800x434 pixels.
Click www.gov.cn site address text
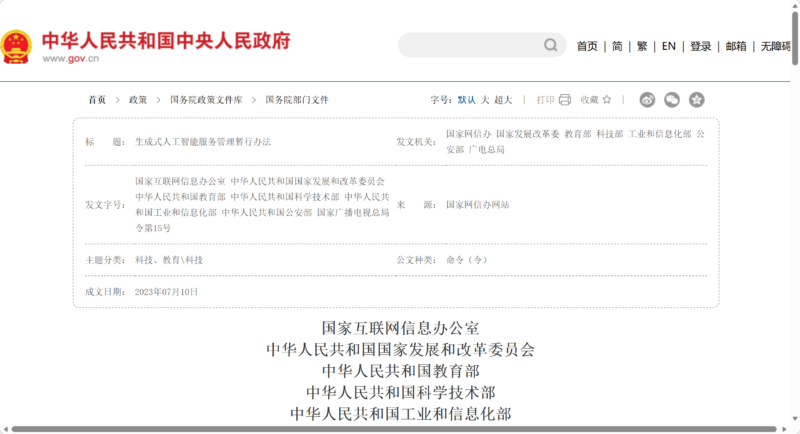tap(70, 59)
